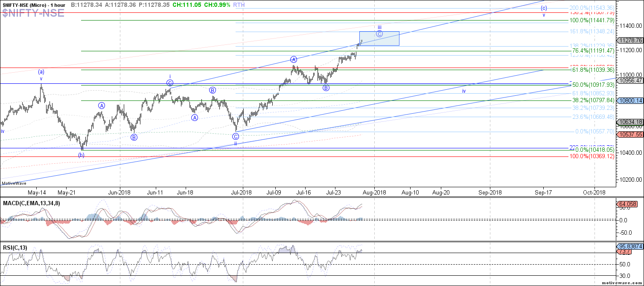
Task: Click the 23.6%(10669.48) retracement label
Action: (593, 117)
